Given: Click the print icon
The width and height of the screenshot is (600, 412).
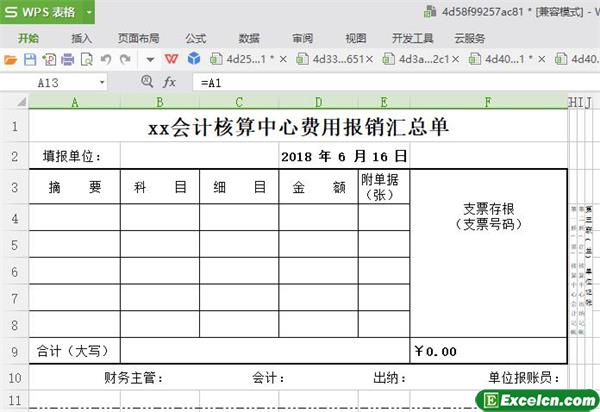Looking at the screenshot, I should click(68, 59).
